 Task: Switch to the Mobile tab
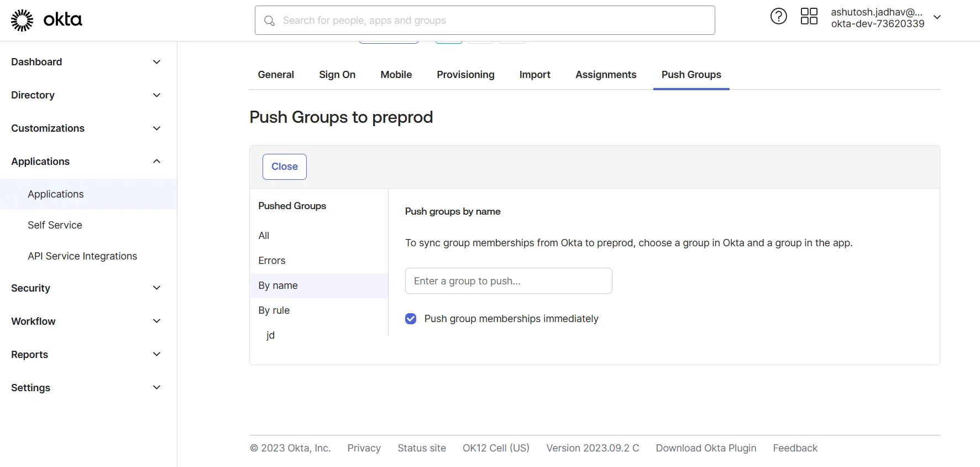click(396, 75)
